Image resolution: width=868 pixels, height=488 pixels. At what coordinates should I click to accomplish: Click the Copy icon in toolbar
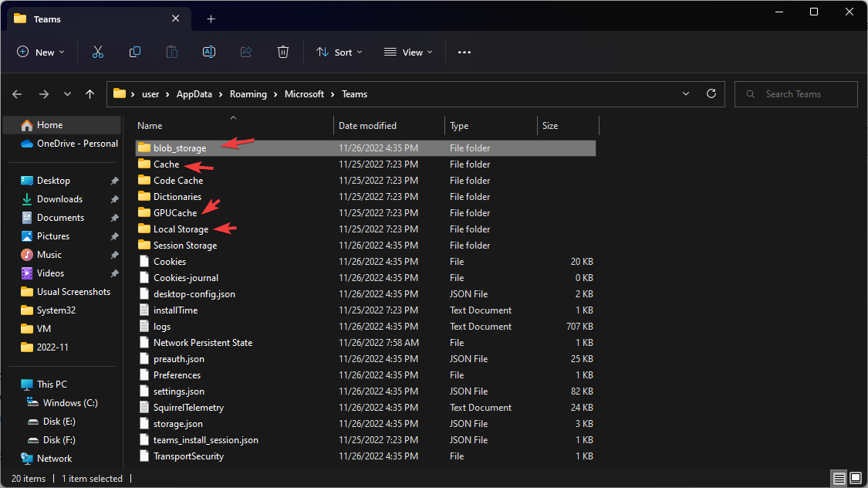pos(134,52)
